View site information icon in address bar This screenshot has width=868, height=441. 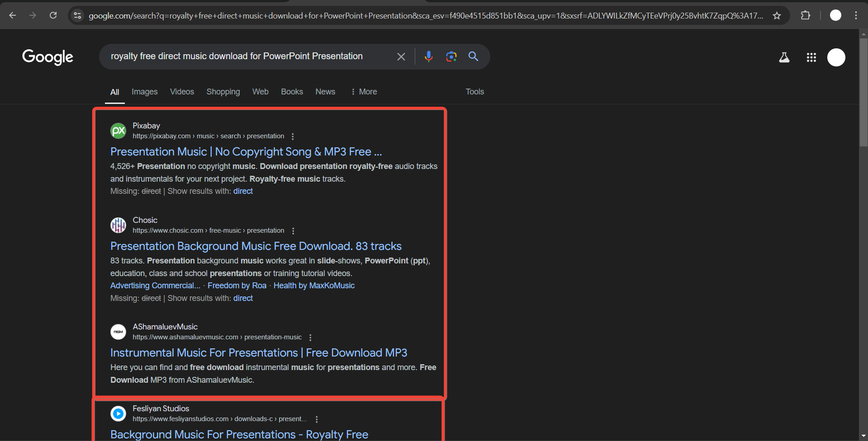click(77, 15)
